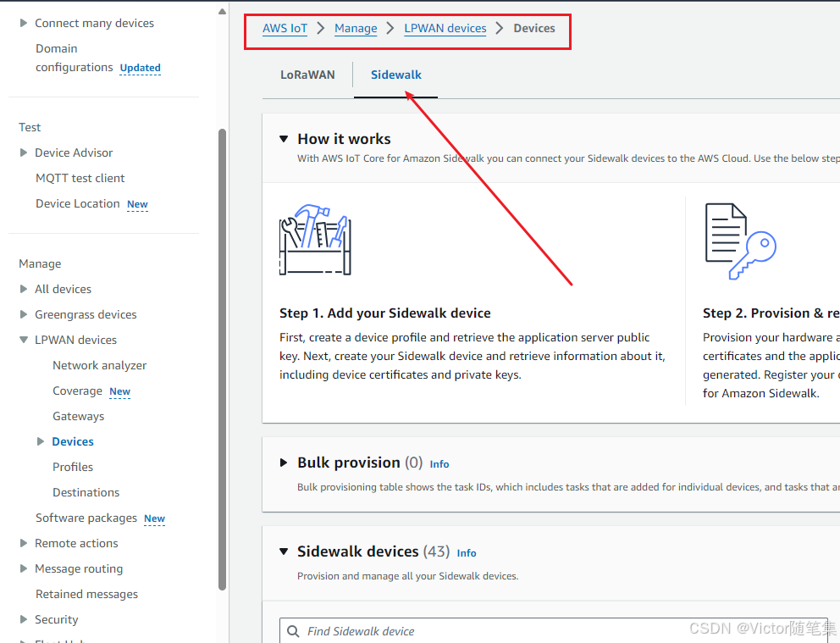
Task: Go to AWS IoT breadcrumb link
Action: (285, 29)
